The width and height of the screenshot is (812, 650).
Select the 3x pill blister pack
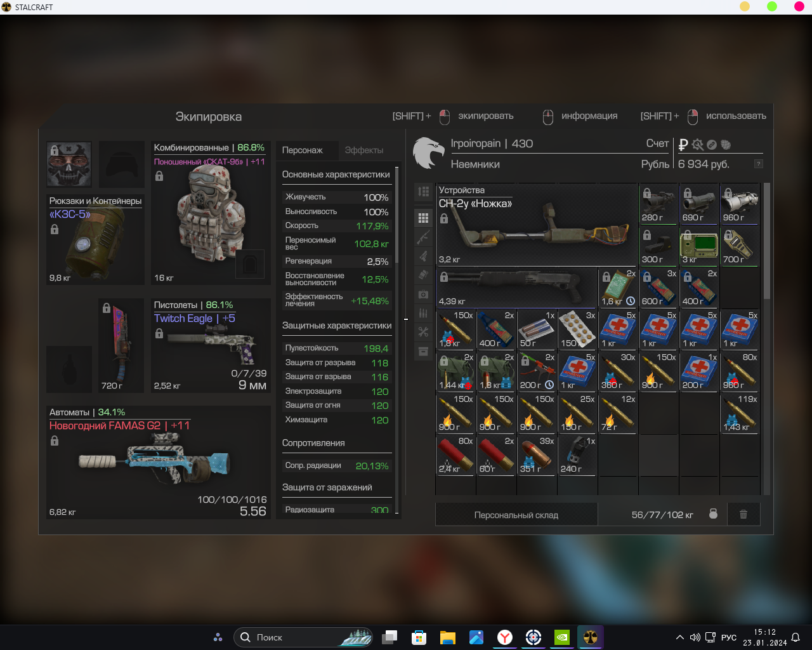tap(577, 329)
